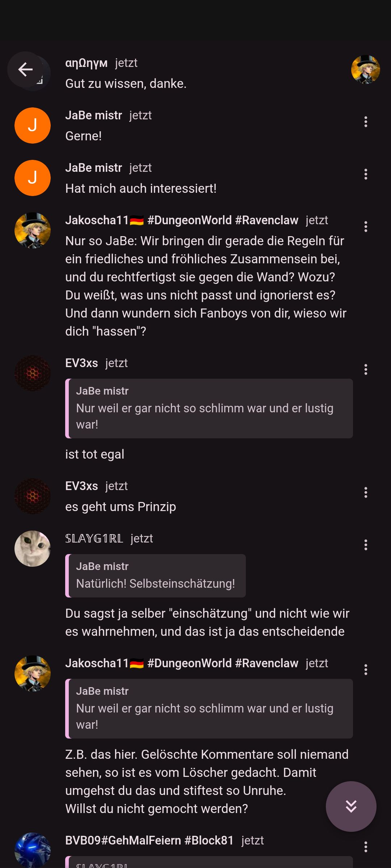This screenshot has width=391, height=868.
Task: Tap quoted "Natürlich! Selbsteinschätzung!" reply
Action: (x=155, y=576)
